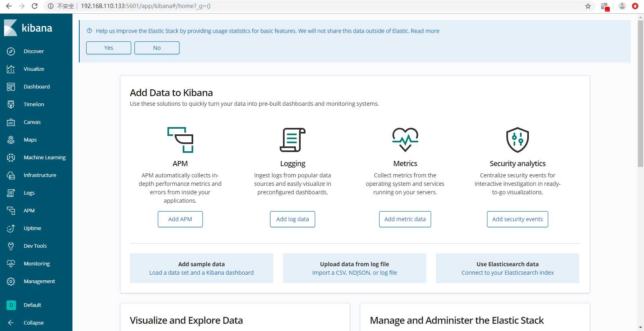Click the Monitoring menu label
Viewport: 644px width, 331px height.
tap(37, 264)
